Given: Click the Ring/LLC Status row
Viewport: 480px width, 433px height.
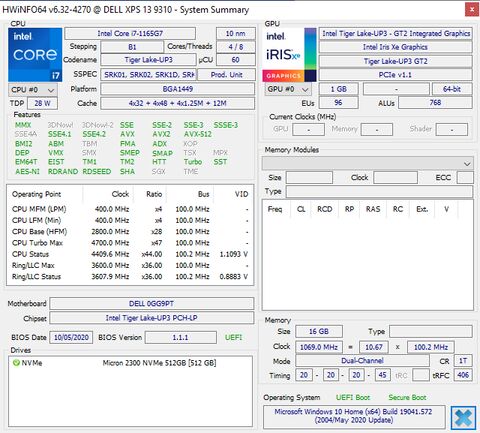Looking at the screenshot, I should [130, 277].
